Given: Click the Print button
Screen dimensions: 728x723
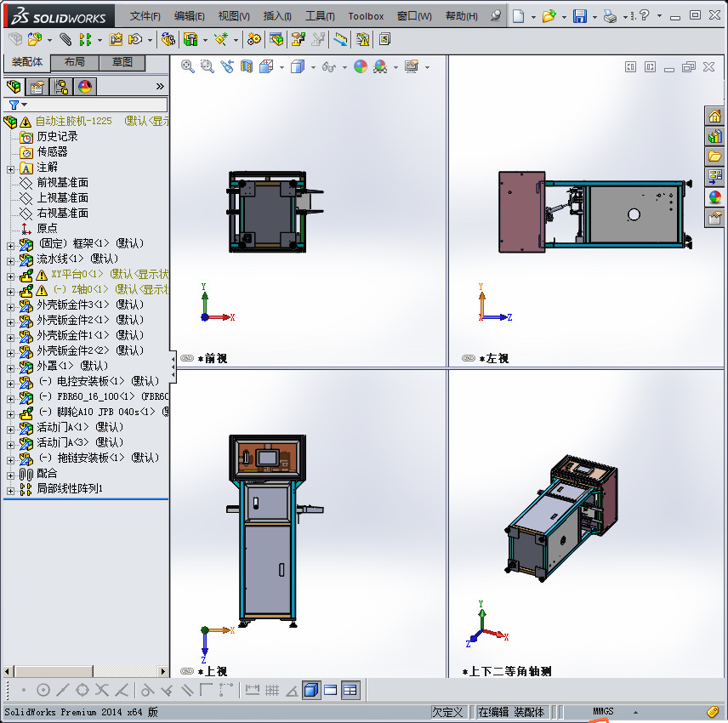Looking at the screenshot, I should coord(610,17).
